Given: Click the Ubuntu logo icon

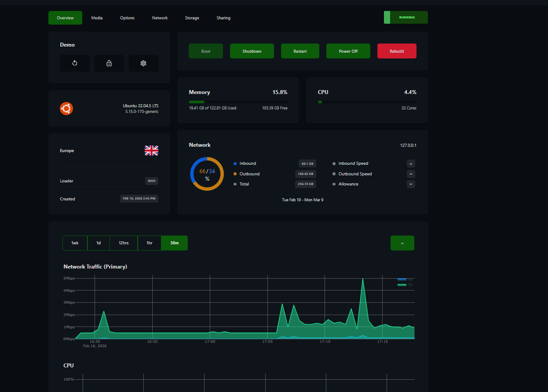Looking at the screenshot, I should 66,109.
